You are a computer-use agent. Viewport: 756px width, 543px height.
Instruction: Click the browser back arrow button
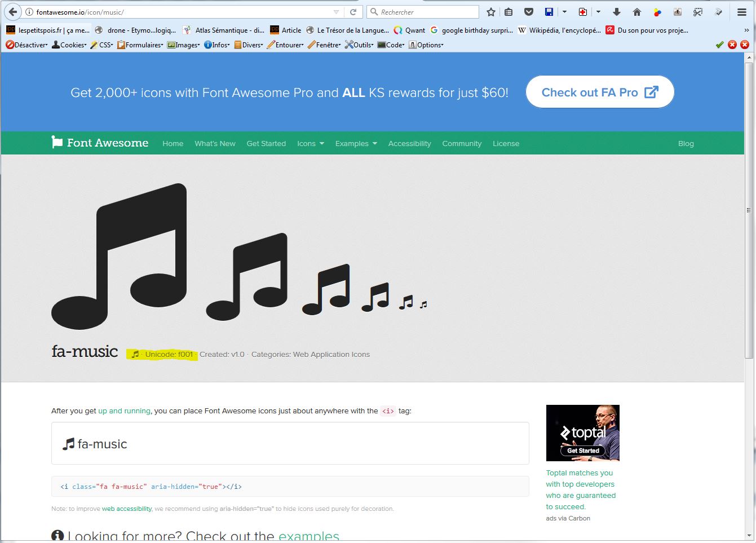[13, 12]
